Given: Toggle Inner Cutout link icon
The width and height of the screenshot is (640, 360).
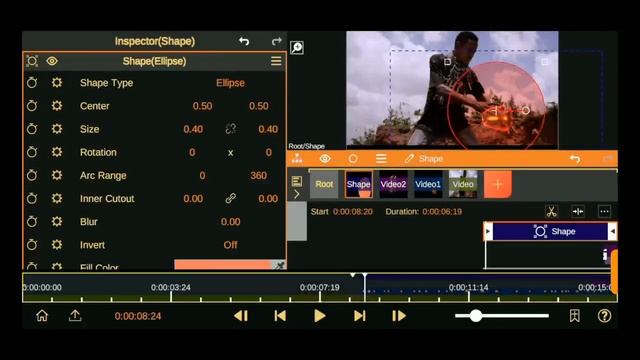Looking at the screenshot, I should click(x=231, y=198).
